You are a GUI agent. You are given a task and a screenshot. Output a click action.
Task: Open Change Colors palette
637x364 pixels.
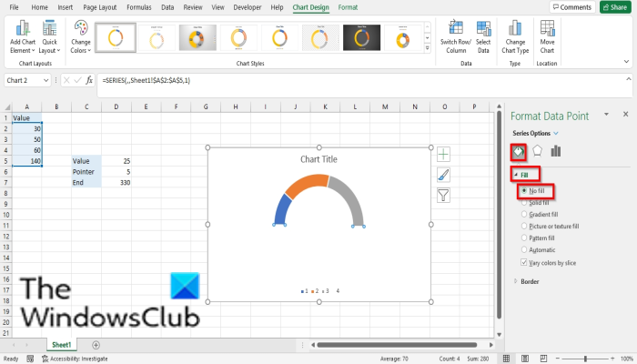click(81, 37)
